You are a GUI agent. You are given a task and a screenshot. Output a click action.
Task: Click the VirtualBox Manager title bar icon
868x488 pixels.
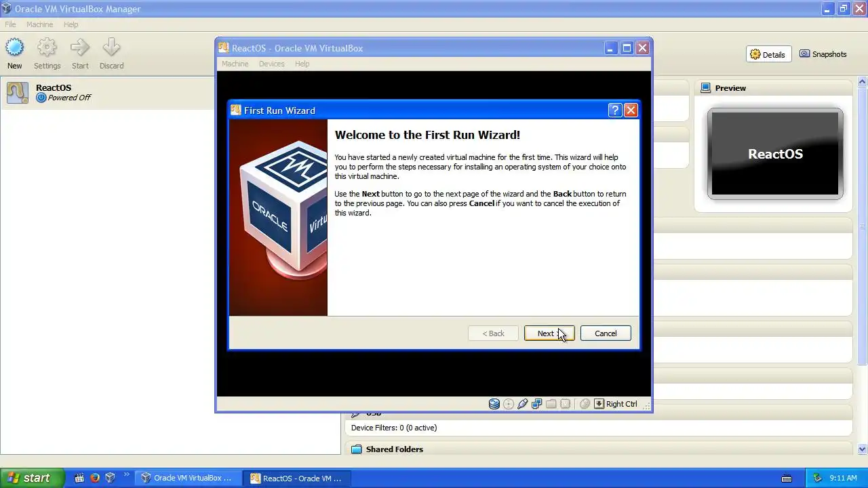coord(7,9)
